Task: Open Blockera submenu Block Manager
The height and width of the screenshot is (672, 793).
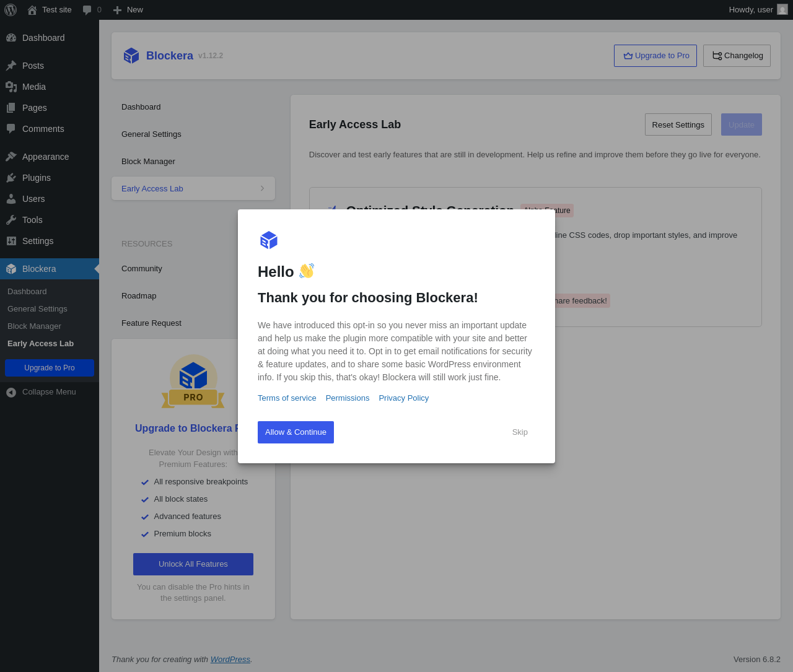Action: (34, 326)
